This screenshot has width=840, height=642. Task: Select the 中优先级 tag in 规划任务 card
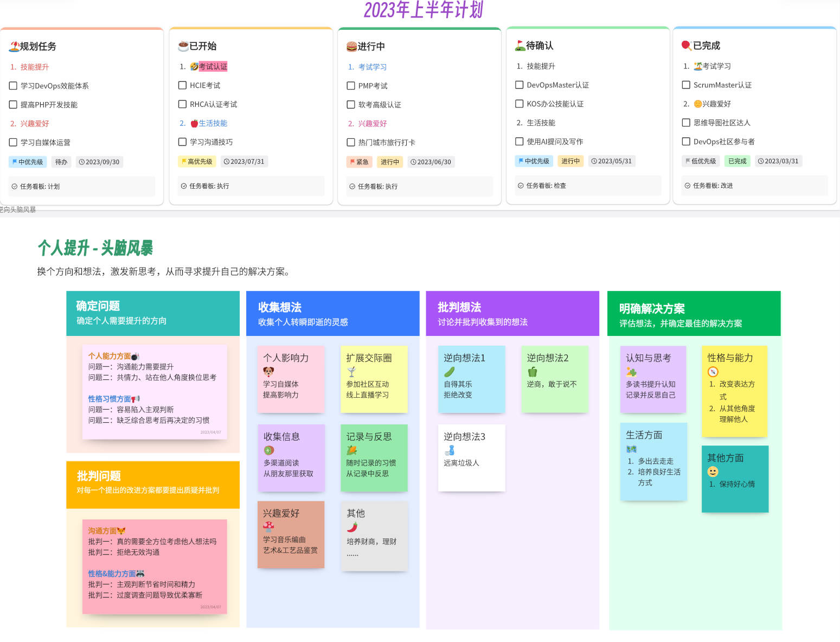pos(27,162)
